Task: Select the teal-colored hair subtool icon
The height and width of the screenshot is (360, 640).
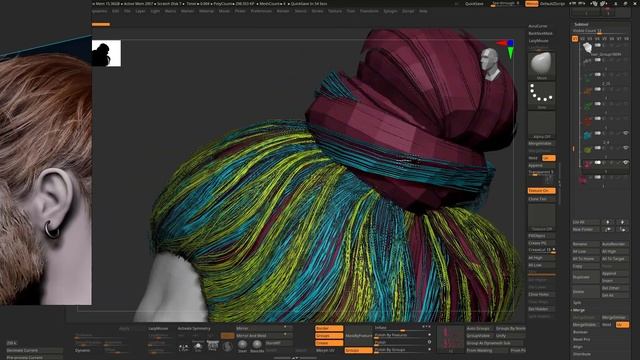Action: 587,136
